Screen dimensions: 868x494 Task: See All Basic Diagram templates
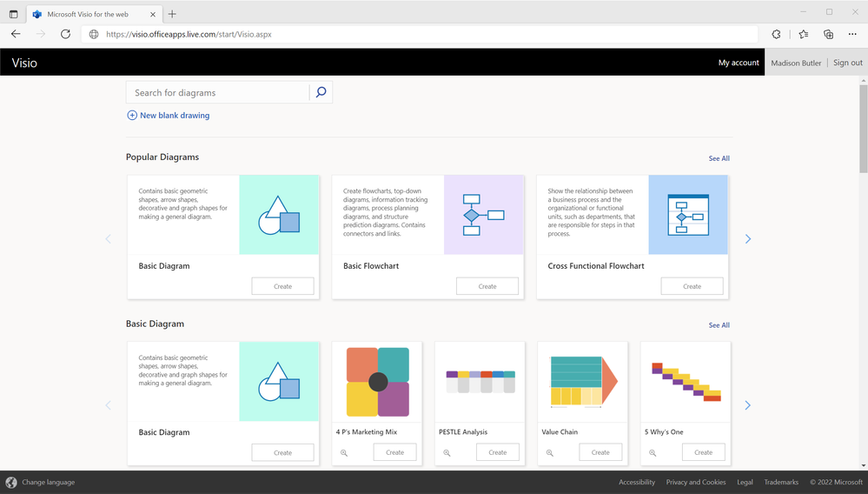(x=719, y=325)
